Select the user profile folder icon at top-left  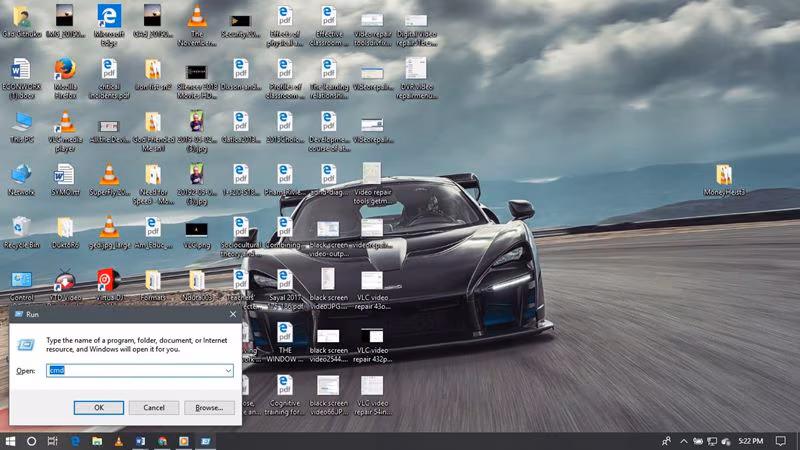21,21
